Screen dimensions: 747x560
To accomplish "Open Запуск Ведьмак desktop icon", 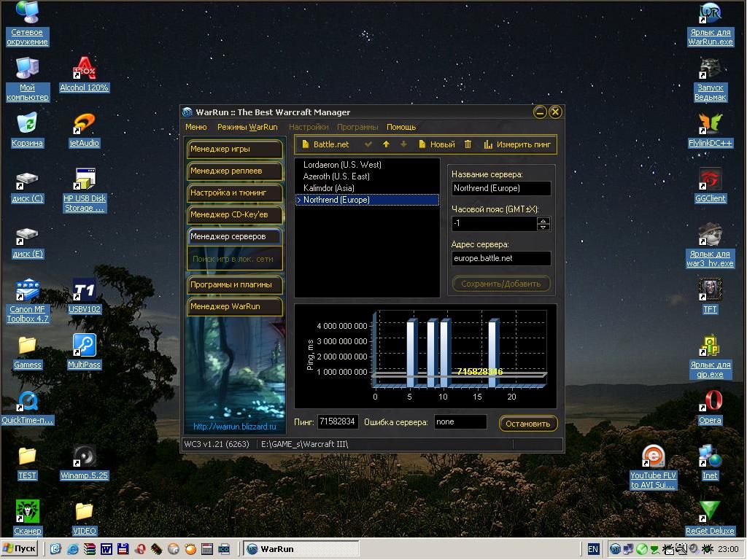I will click(710, 79).
